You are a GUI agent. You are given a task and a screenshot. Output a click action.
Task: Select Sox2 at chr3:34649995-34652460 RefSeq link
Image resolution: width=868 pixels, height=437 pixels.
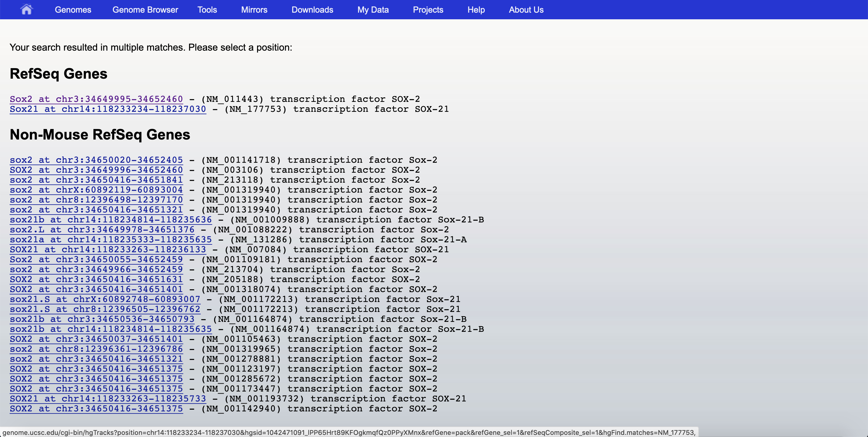pos(96,99)
